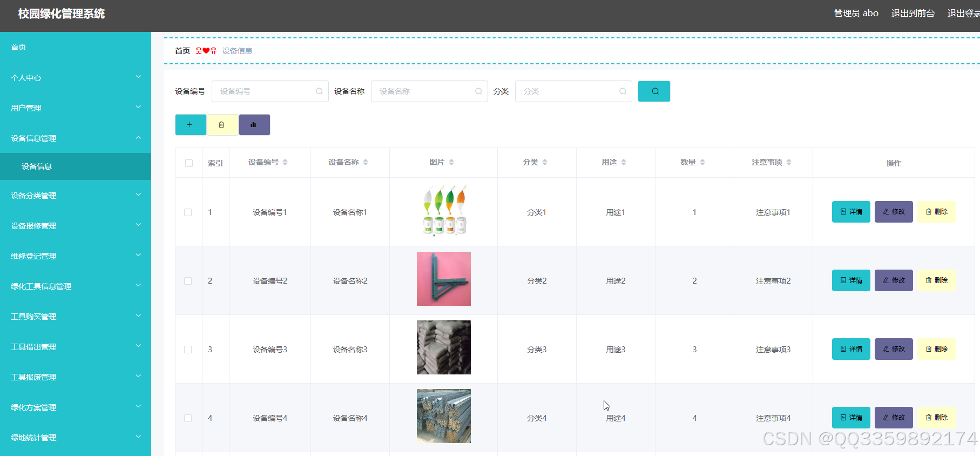980x456 pixels.
Task: Expand 个人中心 sidebar menu
Action: tap(76, 78)
